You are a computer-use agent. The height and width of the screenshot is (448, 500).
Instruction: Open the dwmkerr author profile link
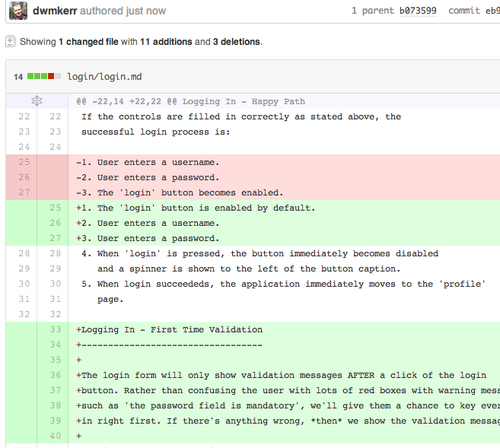pos(55,11)
